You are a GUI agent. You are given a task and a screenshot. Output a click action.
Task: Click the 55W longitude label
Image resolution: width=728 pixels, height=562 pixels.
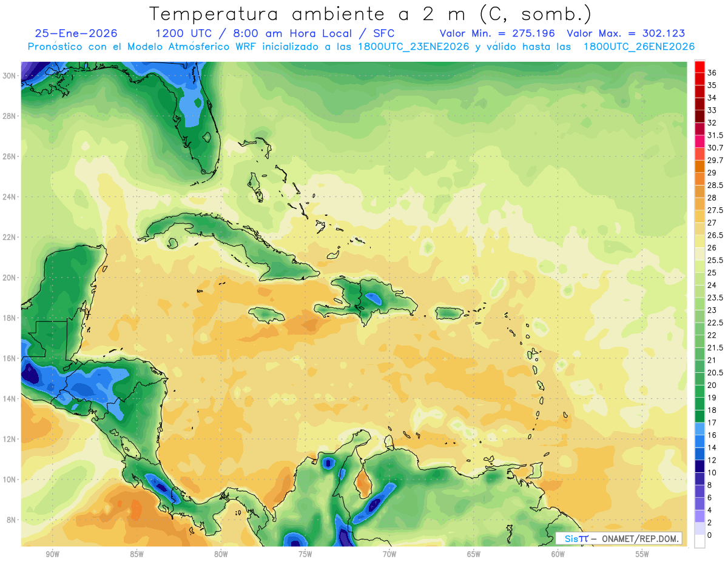(642, 554)
